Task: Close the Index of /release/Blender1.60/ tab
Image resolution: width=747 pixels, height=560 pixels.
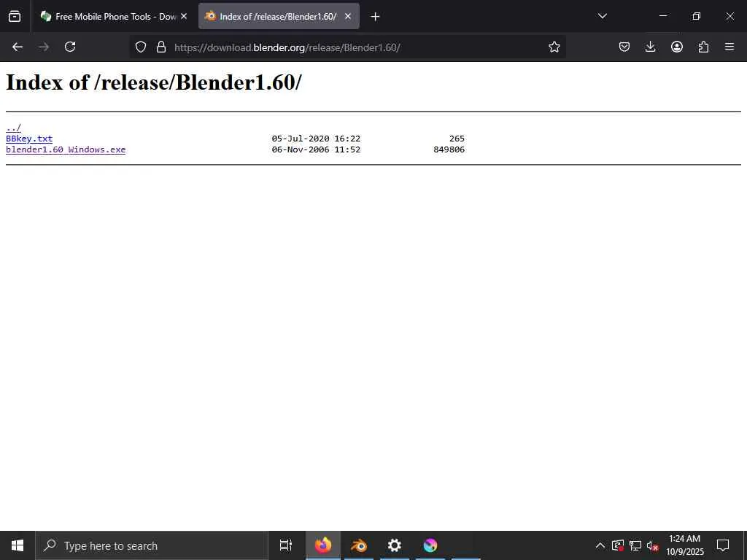Action: (x=348, y=17)
